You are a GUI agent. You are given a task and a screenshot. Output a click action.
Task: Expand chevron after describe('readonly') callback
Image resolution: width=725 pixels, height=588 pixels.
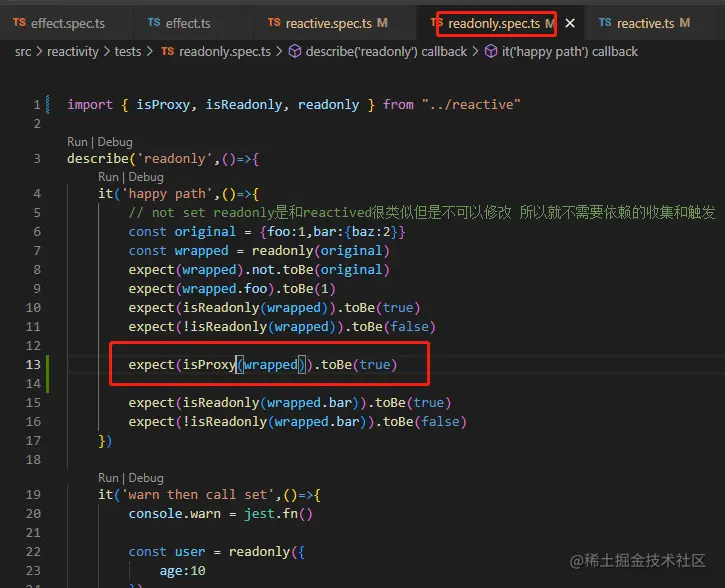(475, 51)
